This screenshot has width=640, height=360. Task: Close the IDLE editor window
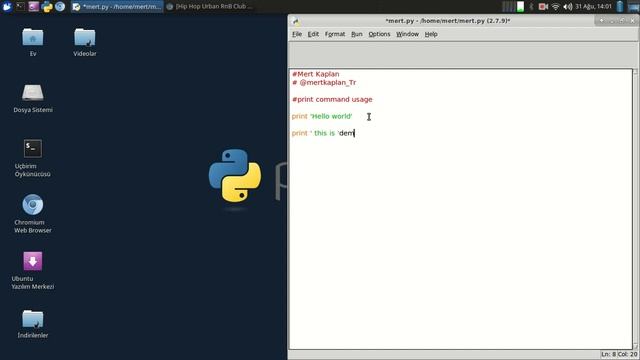tap(633, 21)
